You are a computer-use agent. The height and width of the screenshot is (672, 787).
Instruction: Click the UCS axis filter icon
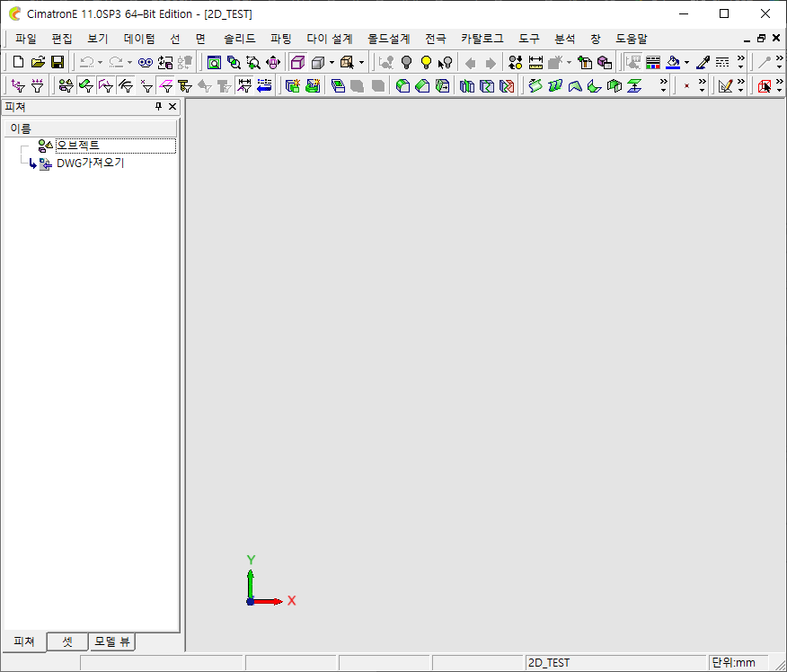click(x=18, y=86)
